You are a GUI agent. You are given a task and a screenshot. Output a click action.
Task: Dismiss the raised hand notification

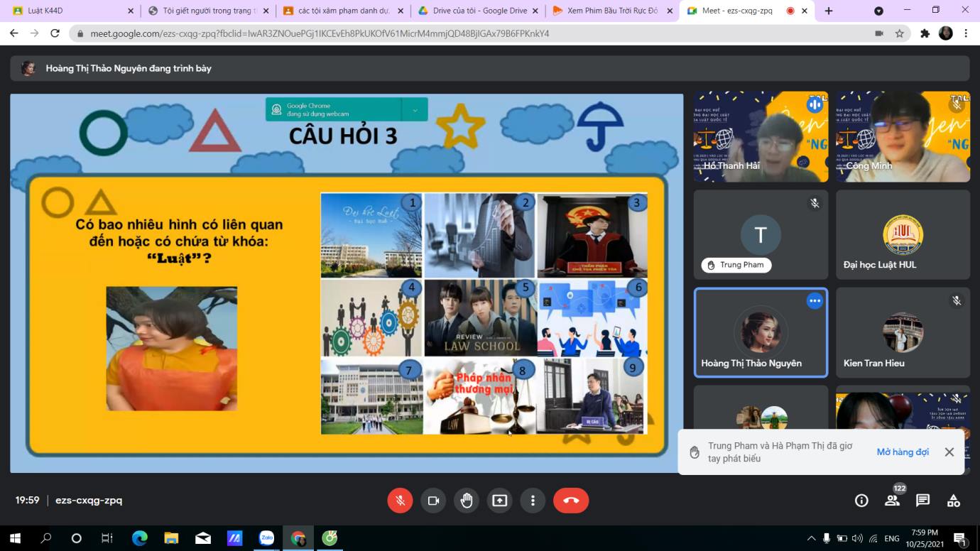[x=949, y=452]
